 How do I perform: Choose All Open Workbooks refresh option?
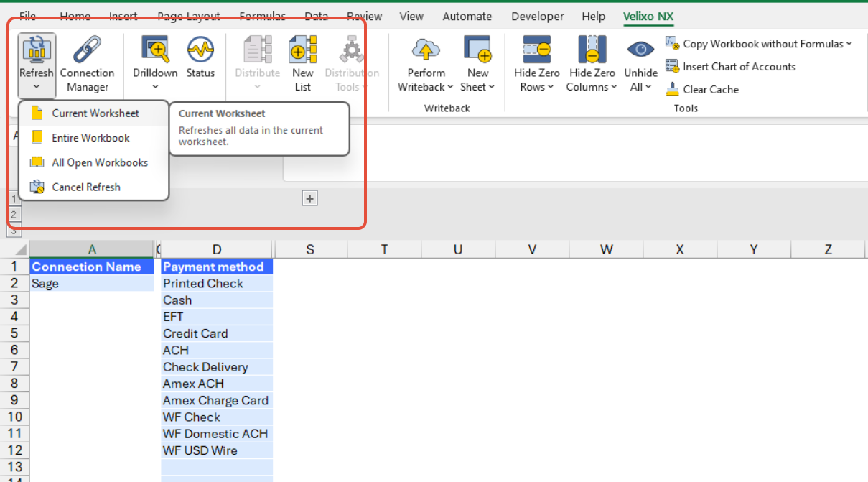coord(94,162)
